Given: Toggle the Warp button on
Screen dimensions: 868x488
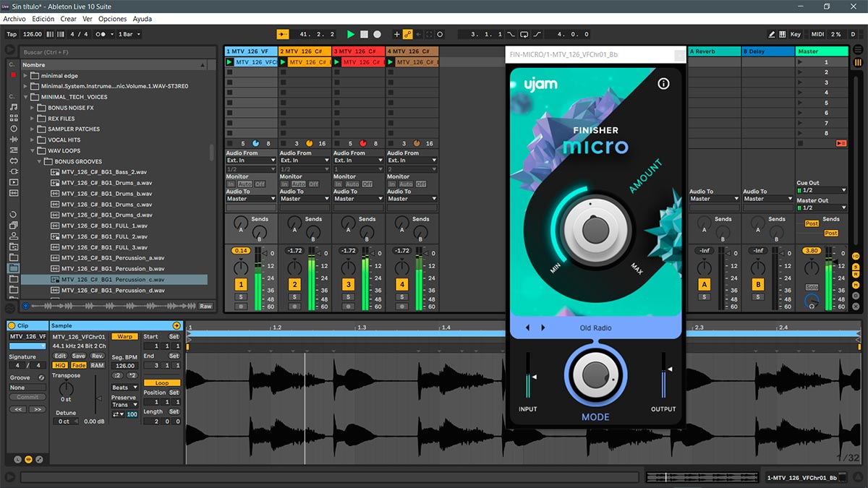Looking at the screenshot, I should 124,336.
